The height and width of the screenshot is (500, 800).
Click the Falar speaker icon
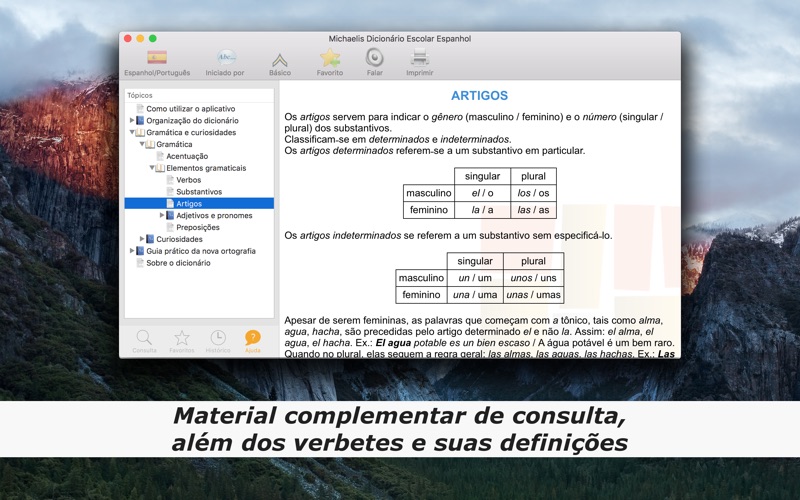[374, 57]
